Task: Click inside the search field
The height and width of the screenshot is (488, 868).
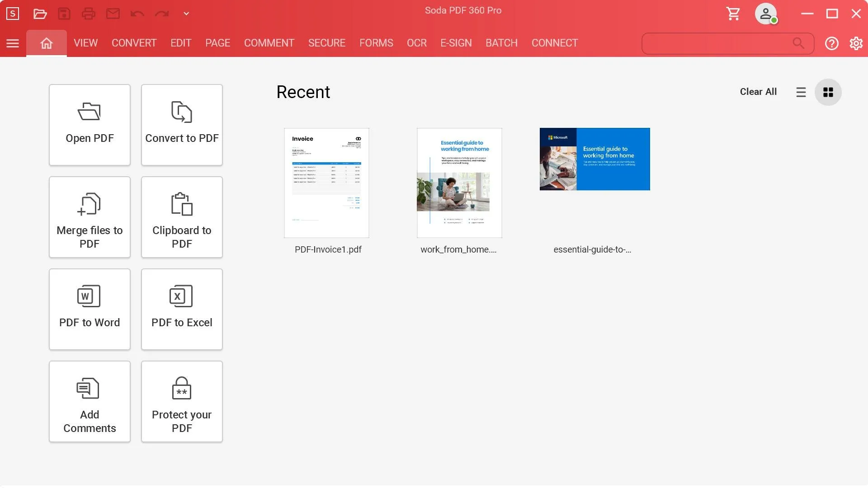Action: [x=719, y=43]
